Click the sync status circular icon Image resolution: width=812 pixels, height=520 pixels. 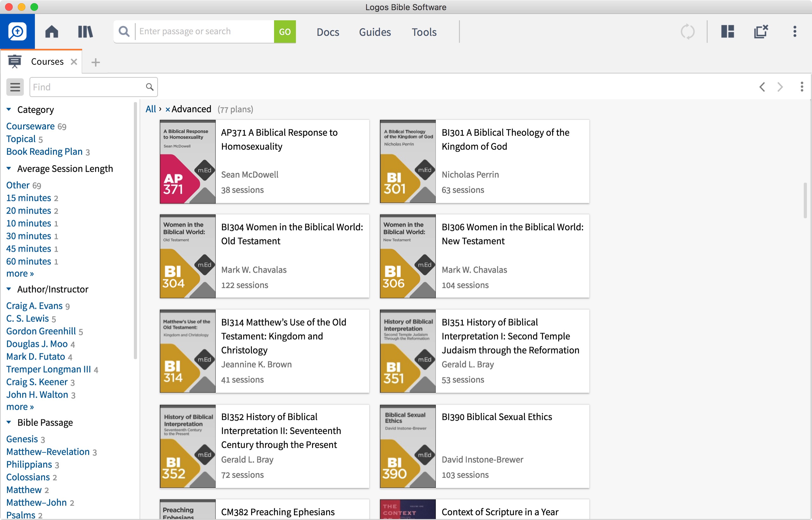(x=687, y=32)
